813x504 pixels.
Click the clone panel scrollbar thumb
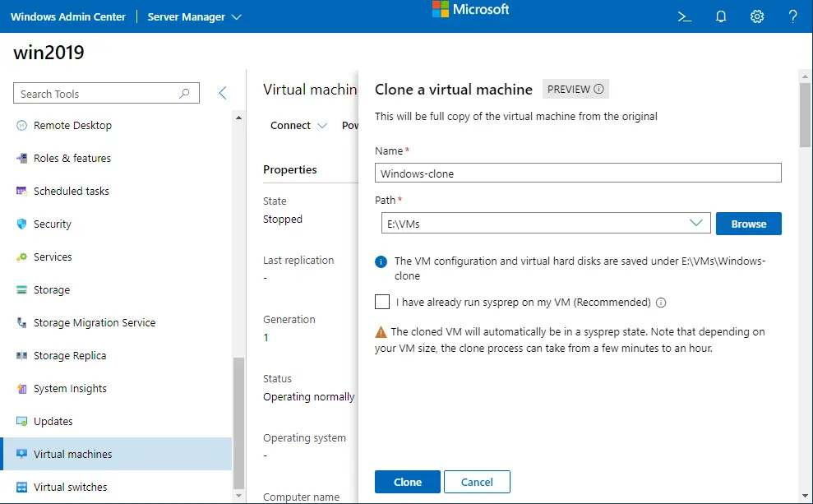805,115
